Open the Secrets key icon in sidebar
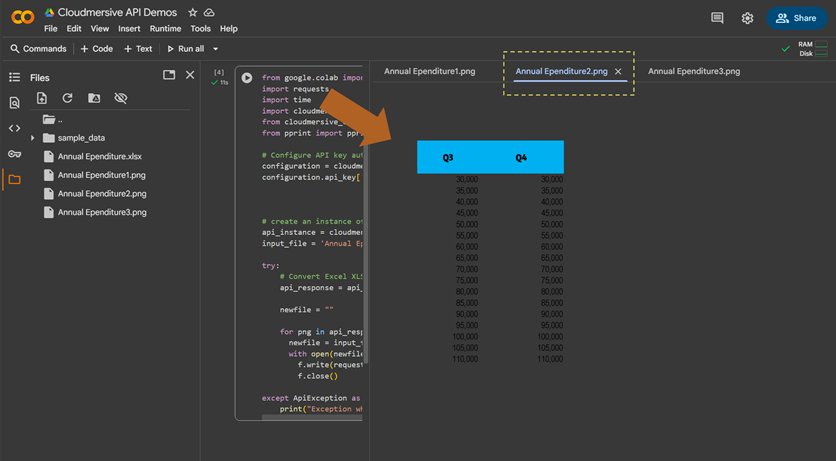 coord(14,154)
